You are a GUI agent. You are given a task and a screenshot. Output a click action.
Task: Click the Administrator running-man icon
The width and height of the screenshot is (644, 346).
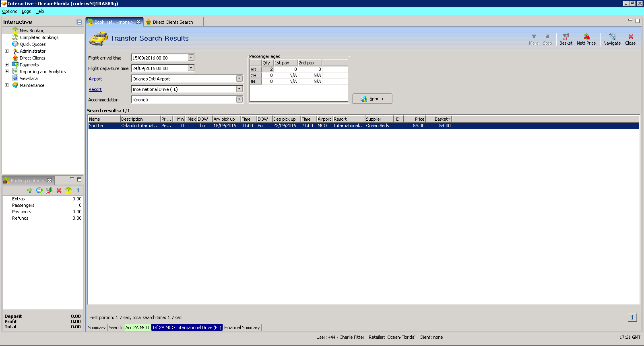pyautogui.click(x=15, y=51)
